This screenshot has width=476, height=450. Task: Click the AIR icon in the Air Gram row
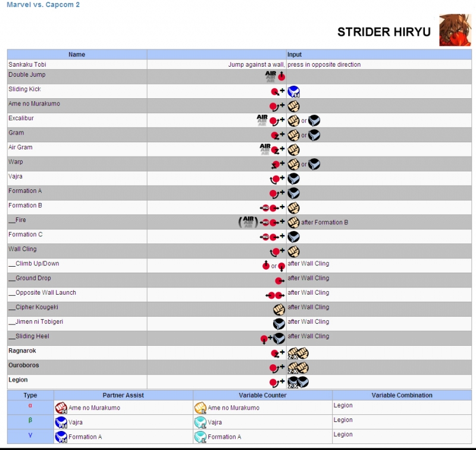265,149
